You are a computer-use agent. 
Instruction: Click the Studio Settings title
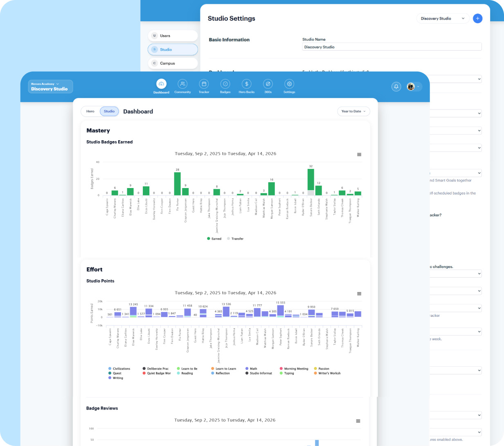[x=232, y=18]
